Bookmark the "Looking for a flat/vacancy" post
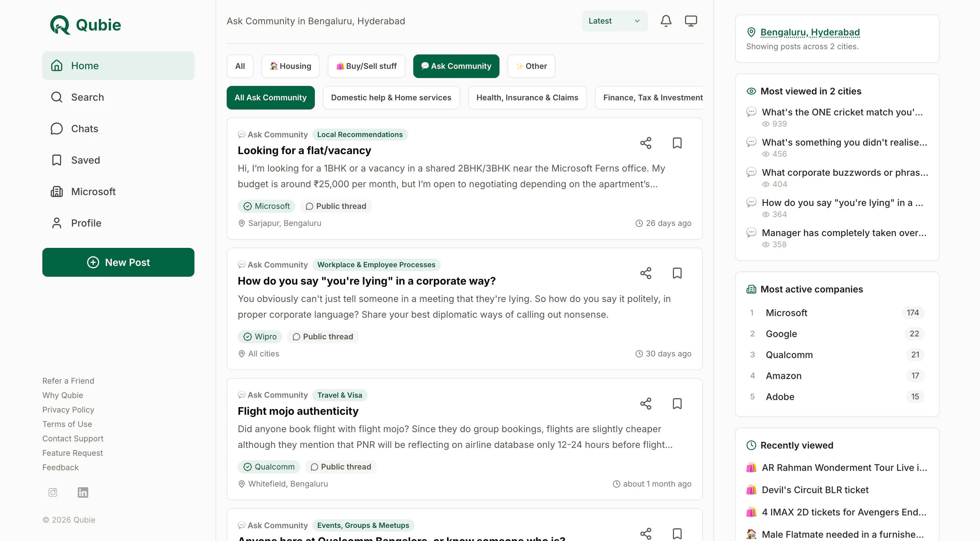The width and height of the screenshot is (980, 541). [x=677, y=143]
